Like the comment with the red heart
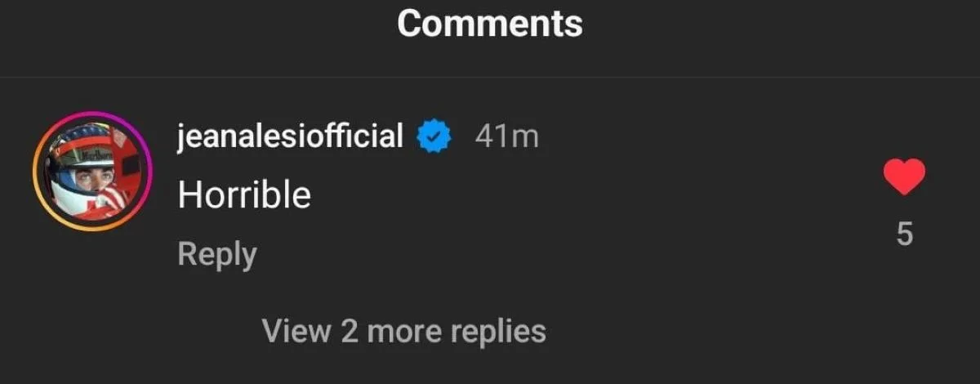 [904, 177]
